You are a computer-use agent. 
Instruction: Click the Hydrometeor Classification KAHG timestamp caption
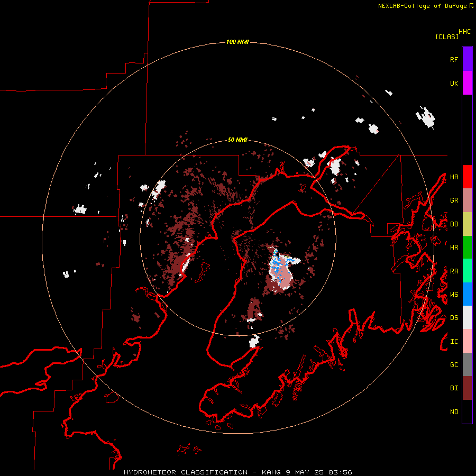point(237,472)
